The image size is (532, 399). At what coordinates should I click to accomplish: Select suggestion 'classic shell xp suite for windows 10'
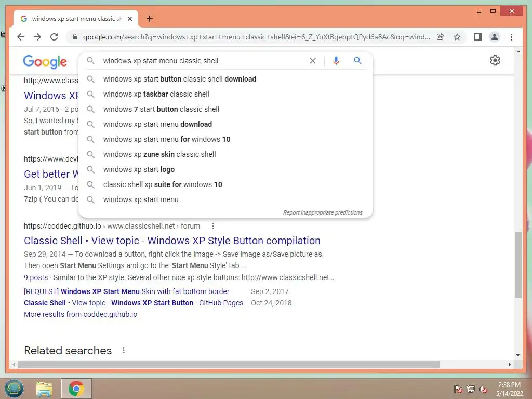225,184
